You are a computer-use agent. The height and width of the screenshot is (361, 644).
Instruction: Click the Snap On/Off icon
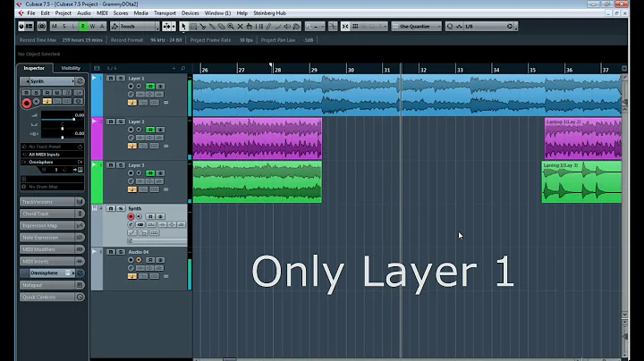pos(345,26)
